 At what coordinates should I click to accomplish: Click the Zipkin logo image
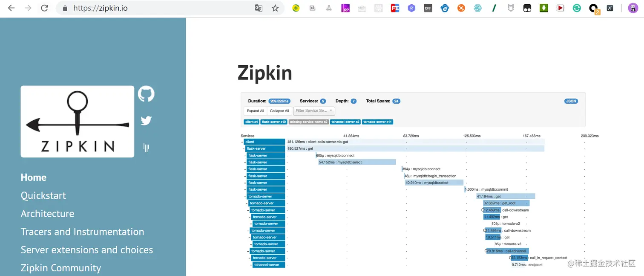[x=78, y=122]
